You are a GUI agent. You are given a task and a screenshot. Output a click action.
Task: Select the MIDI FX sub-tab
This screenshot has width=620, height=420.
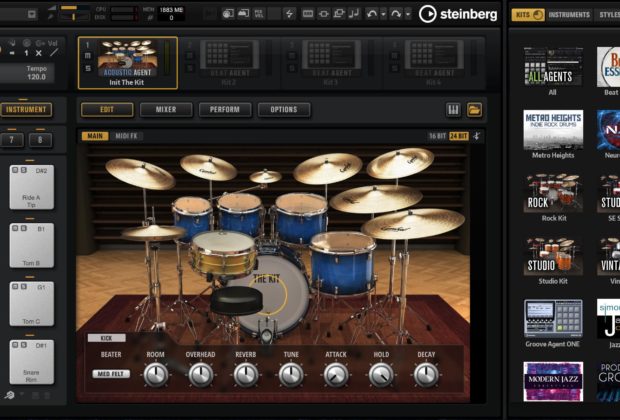[127, 136]
